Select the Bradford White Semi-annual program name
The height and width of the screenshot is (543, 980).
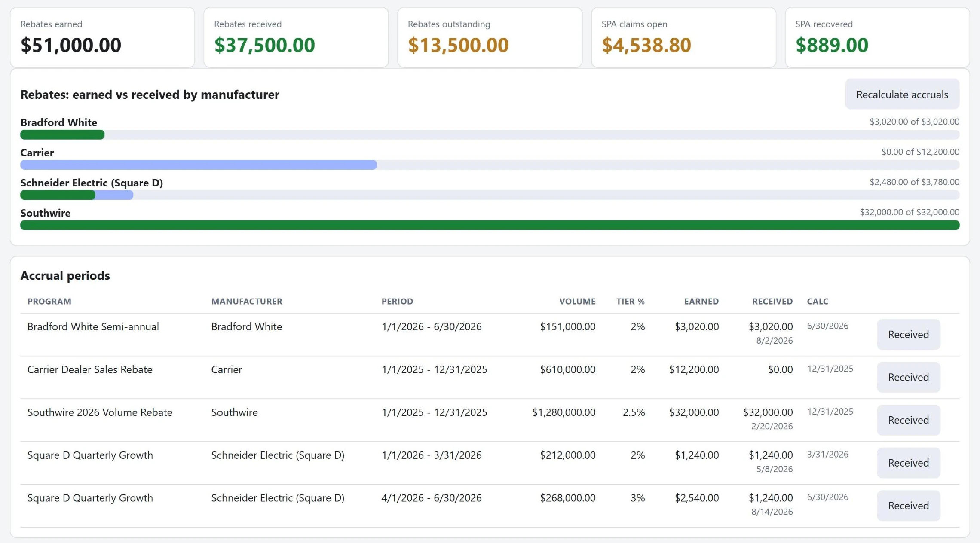pos(93,327)
